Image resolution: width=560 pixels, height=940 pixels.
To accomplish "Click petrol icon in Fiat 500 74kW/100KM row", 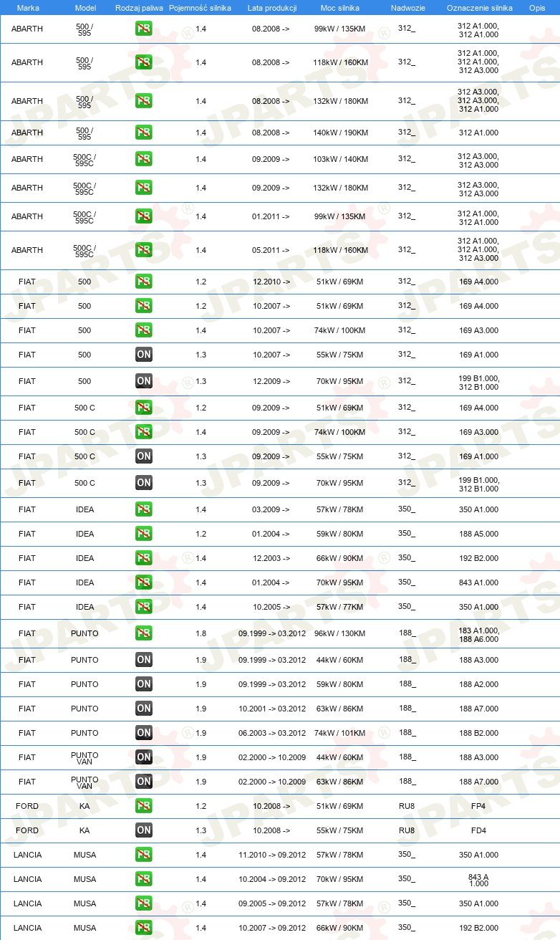I will pos(144,330).
